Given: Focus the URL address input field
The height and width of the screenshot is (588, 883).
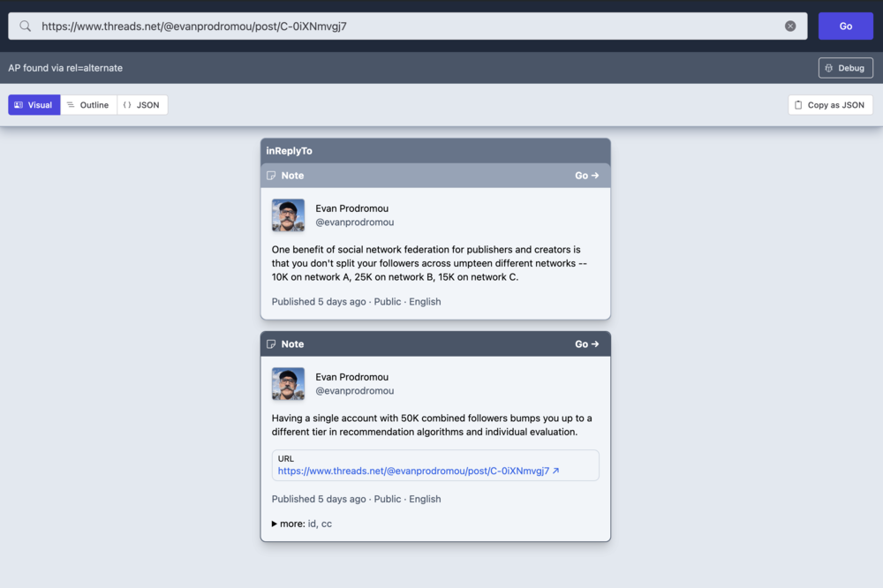Looking at the screenshot, I should click(x=406, y=26).
